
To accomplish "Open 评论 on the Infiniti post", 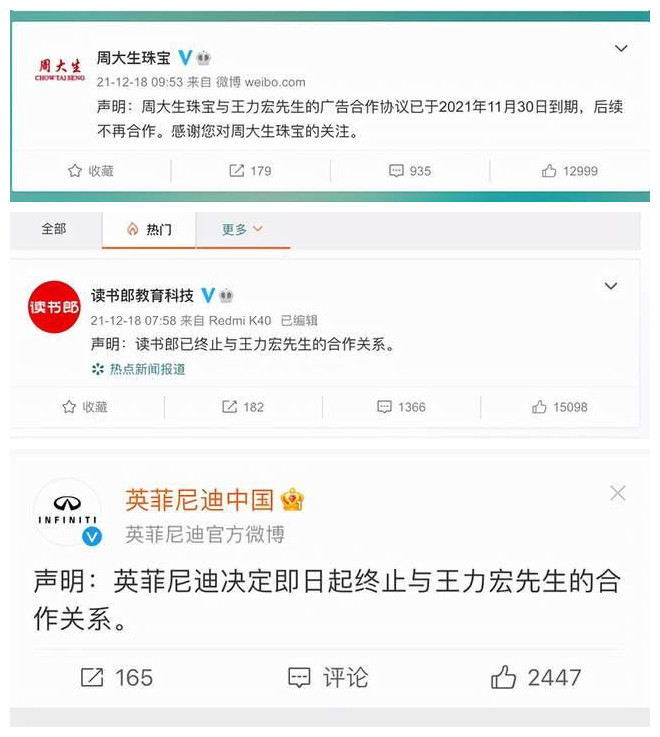I will 328,678.
